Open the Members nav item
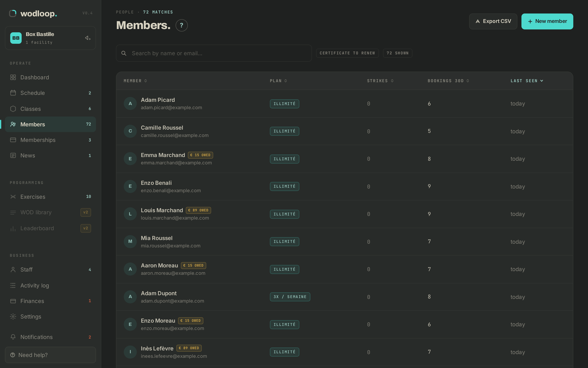This screenshot has height=368, width=588. [x=50, y=124]
